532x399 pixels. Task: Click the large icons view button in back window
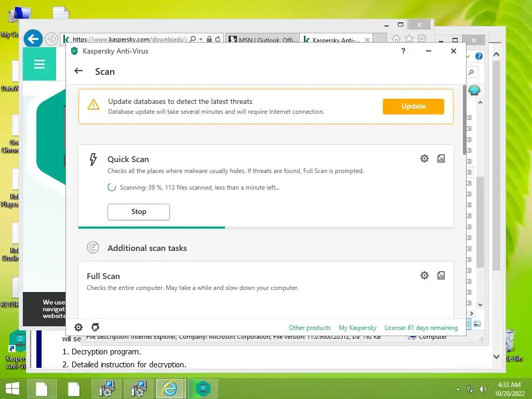[477, 323]
